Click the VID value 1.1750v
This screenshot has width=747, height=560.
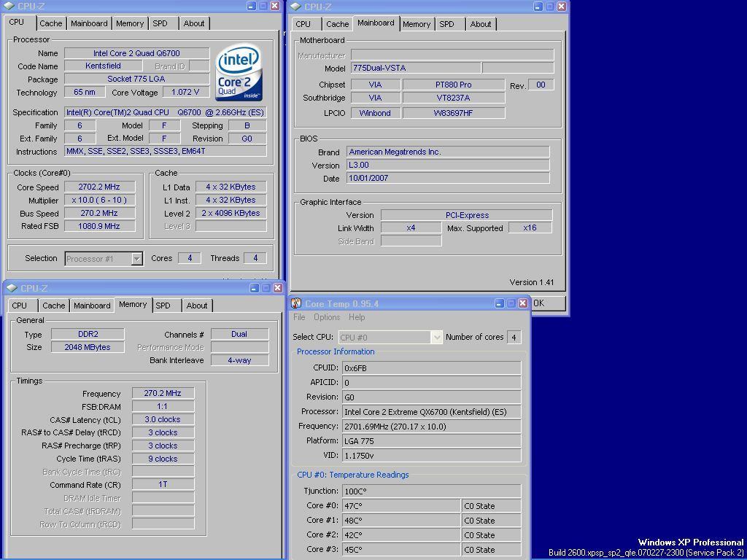(431, 456)
